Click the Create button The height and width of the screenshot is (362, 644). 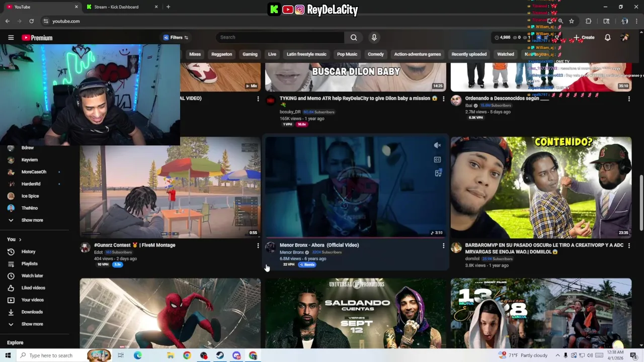[584, 38]
